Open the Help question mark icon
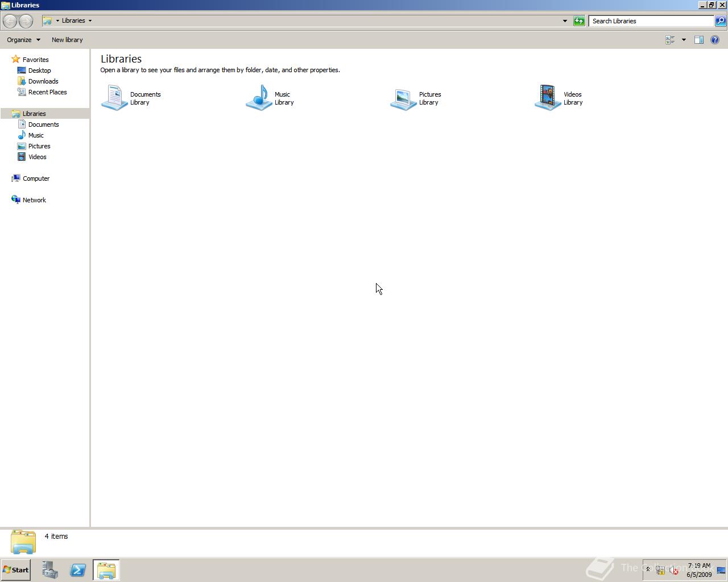 [715, 40]
